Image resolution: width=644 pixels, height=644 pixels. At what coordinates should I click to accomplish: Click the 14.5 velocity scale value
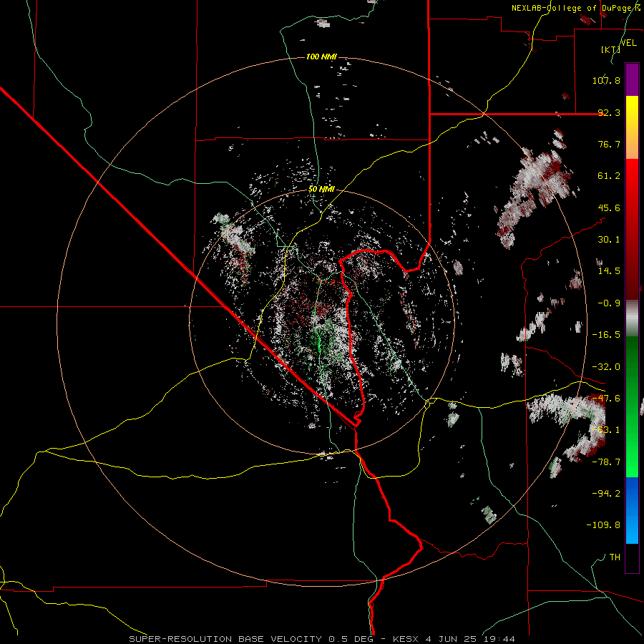click(x=609, y=271)
